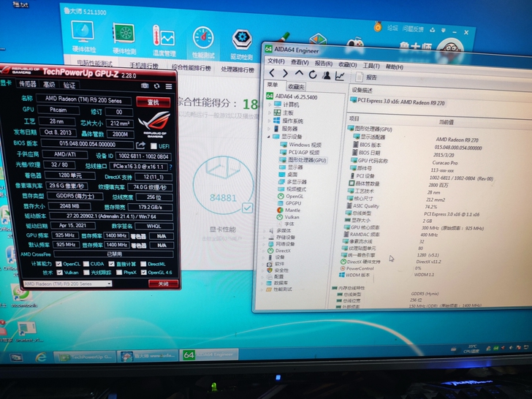
Task: Expand 存储设备 node in AIDA64 tree
Action: click(x=265, y=237)
